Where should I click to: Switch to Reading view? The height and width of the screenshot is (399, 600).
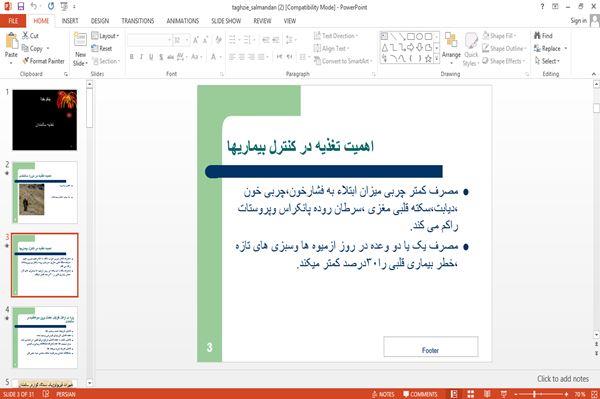click(x=487, y=394)
